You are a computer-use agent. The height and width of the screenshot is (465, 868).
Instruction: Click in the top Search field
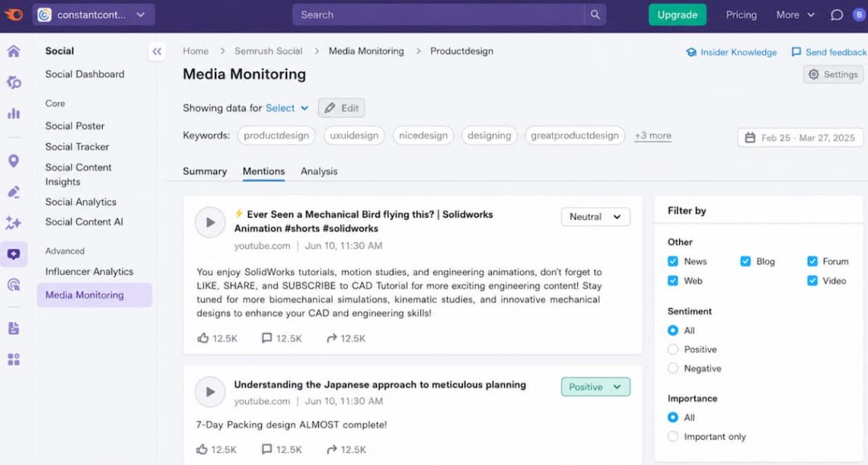[x=439, y=15]
